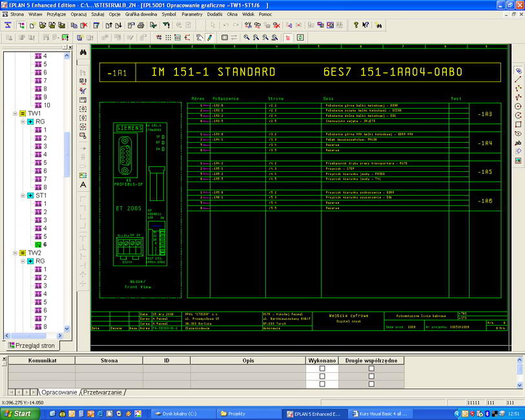Collapse the ST1 tree node
The width and height of the screenshot is (525, 420).
(x=23, y=196)
